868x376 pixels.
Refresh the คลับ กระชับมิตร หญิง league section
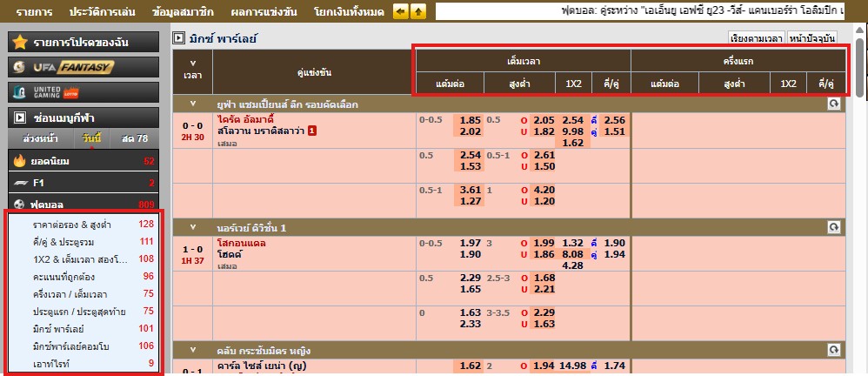[834, 350]
